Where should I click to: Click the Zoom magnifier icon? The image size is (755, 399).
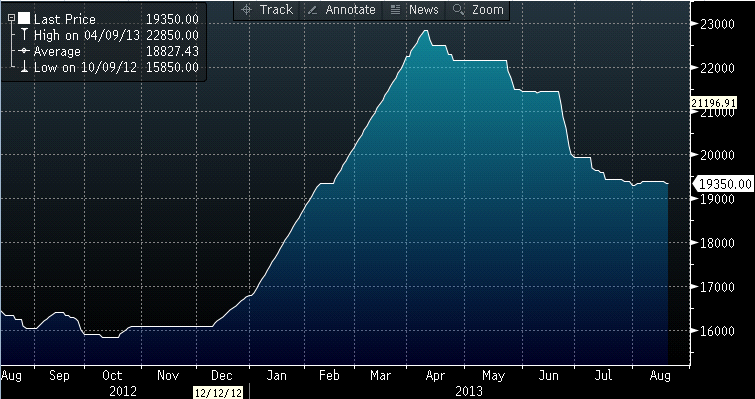point(459,10)
